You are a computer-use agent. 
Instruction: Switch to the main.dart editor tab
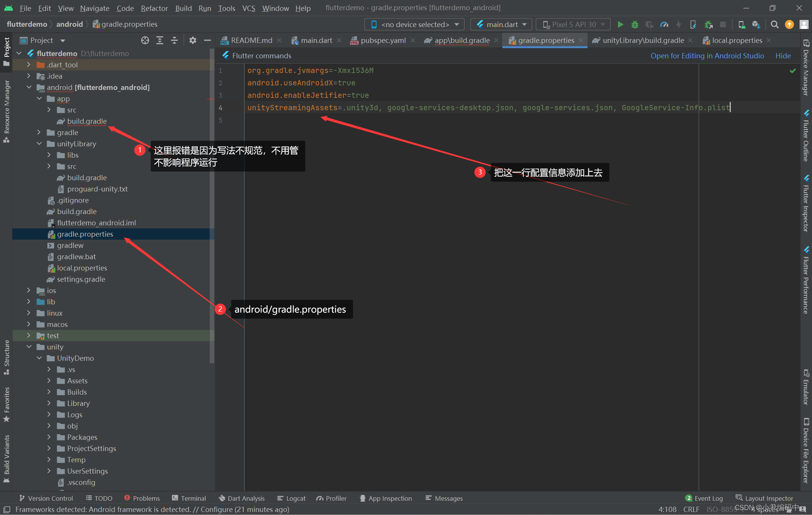click(316, 40)
